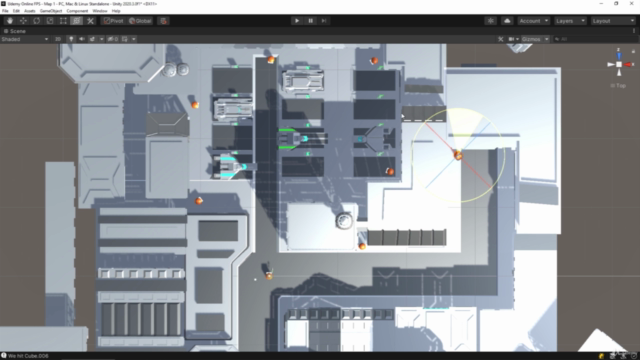Start Play mode
The image size is (640, 360).
[297, 21]
